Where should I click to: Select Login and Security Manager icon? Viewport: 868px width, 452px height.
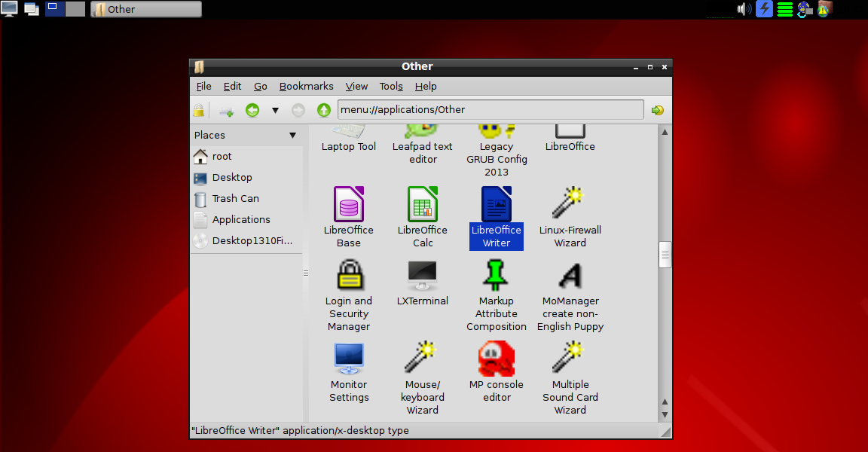(x=350, y=275)
